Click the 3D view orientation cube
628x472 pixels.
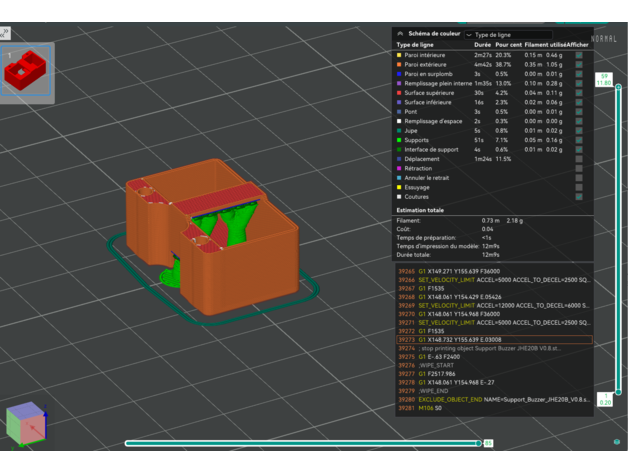[x=23, y=423]
